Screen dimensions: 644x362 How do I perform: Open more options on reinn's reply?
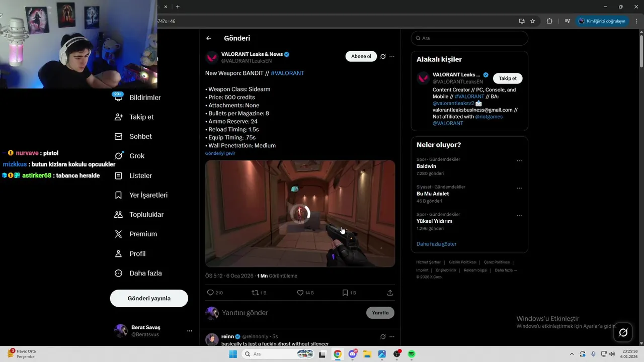tap(392, 336)
